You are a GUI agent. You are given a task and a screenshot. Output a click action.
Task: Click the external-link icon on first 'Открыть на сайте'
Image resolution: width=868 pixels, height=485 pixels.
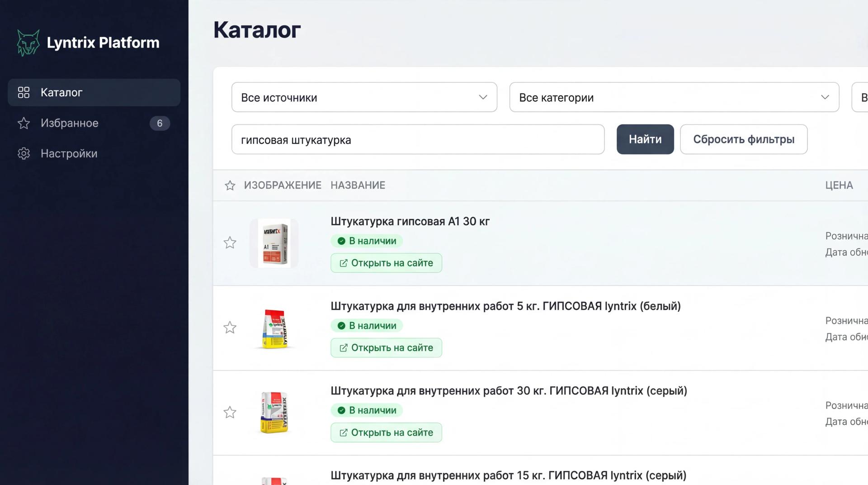[x=344, y=263]
